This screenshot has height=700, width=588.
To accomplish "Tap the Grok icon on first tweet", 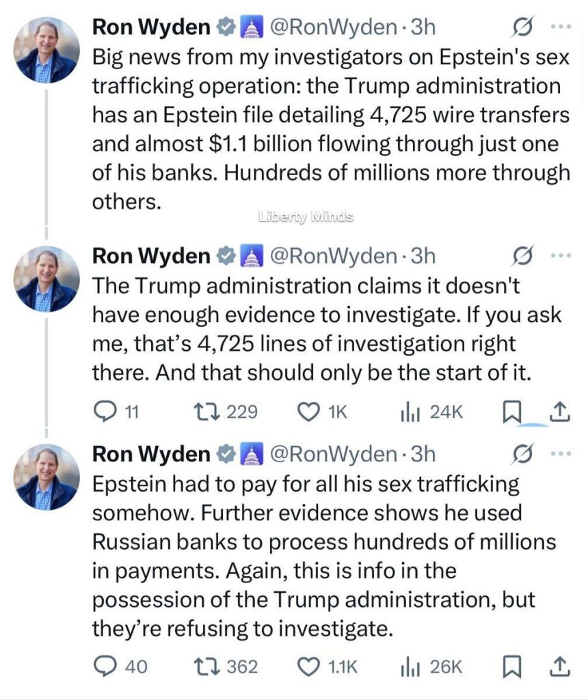I will 522,27.
